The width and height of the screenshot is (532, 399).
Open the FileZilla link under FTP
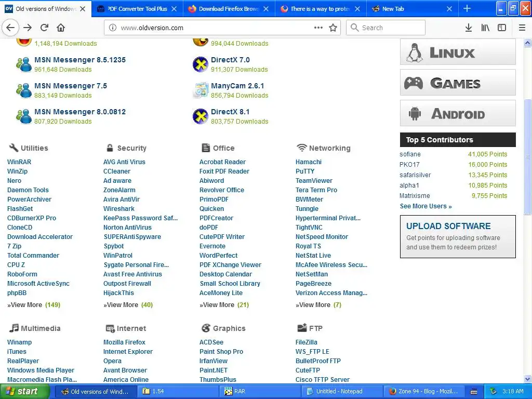click(307, 342)
